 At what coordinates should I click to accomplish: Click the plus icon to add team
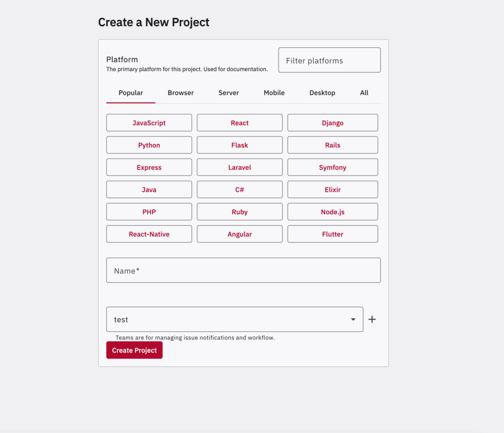coord(372,319)
